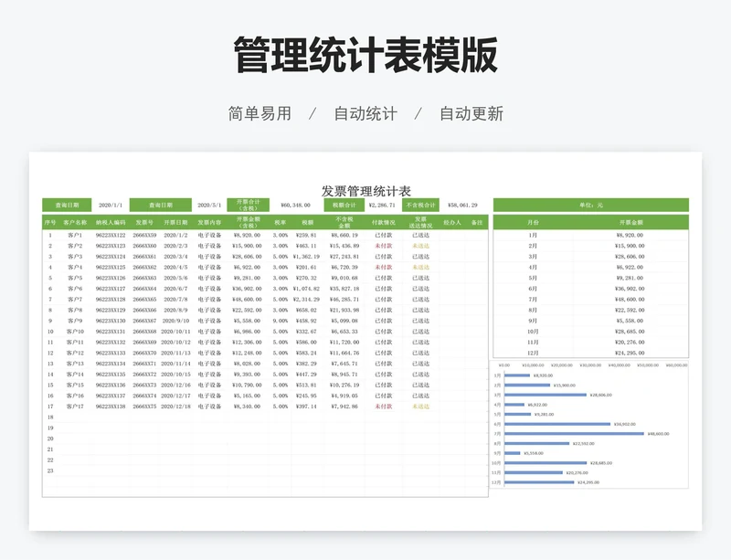This screenshot has width=731, height=560.
Task: Click tax amount ¥1,074.82
Action: 306,289
